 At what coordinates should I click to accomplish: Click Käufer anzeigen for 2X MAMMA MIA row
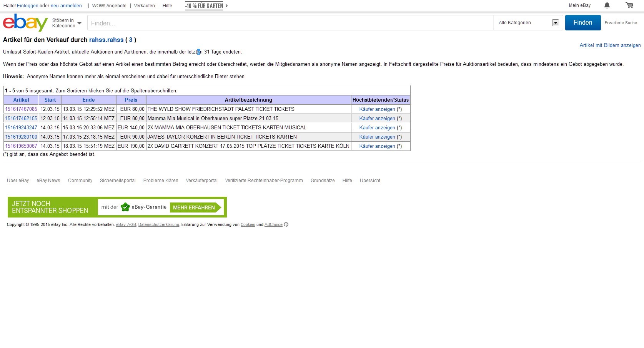click(x=377, y=128)
